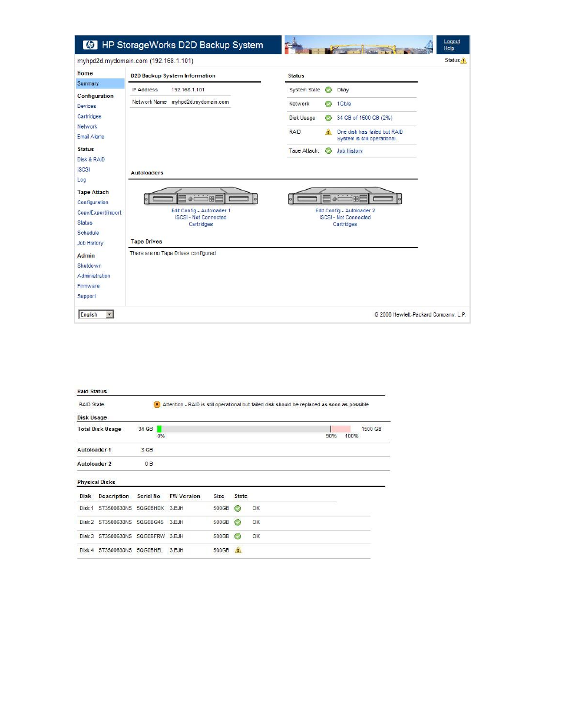Click the Total Disk Usage progress bar

(254, 429)
